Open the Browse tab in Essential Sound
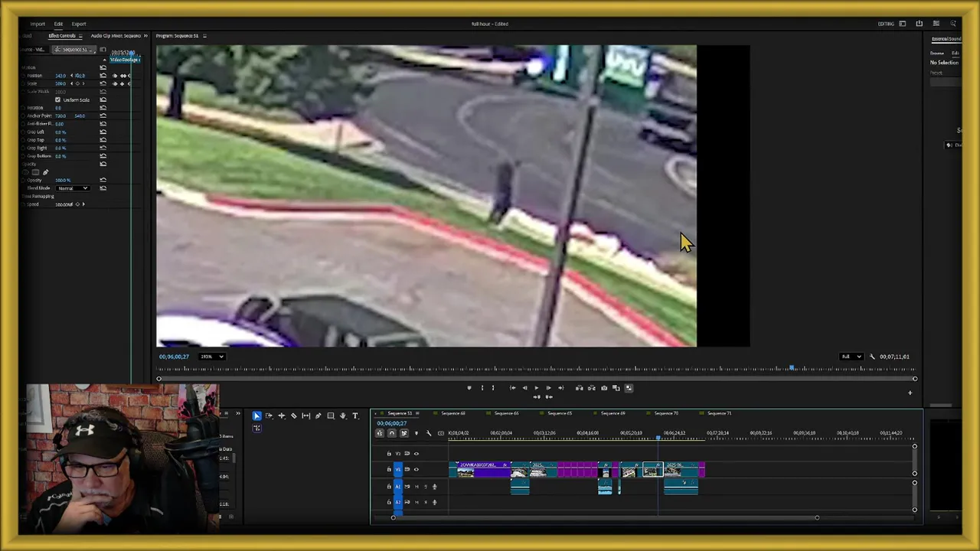This screenshot has height=551, width=980. (x=937, y=53)
